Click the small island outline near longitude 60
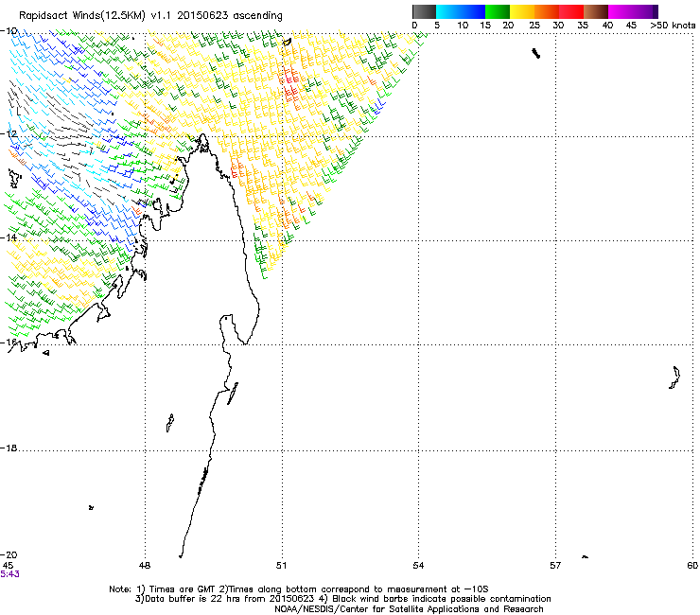This screenshot has height=615, width=700. point(674,378)
